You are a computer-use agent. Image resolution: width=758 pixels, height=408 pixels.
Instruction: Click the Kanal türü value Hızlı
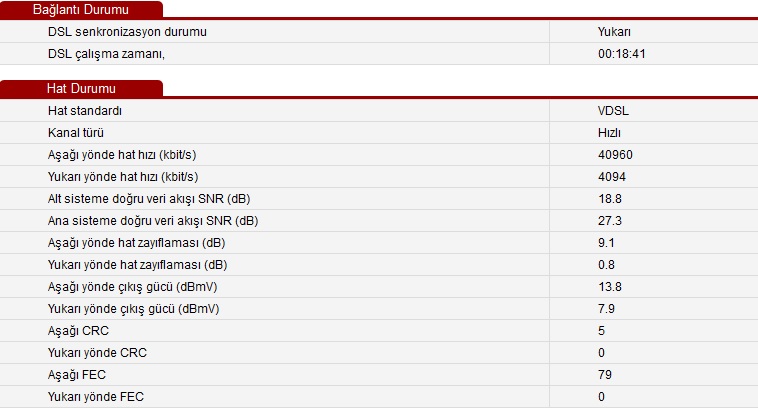click(609, 133)
